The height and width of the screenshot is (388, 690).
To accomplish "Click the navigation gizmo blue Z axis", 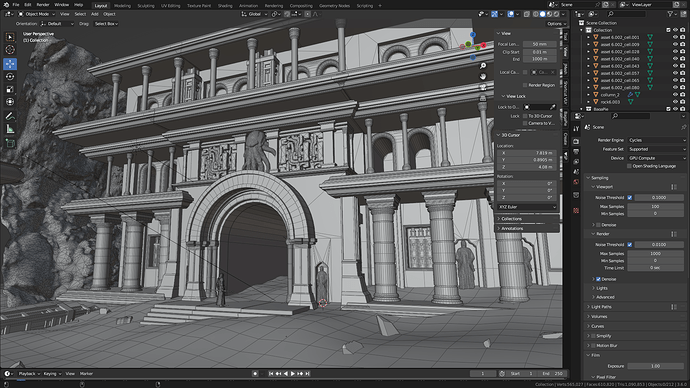I will (473, 35).
